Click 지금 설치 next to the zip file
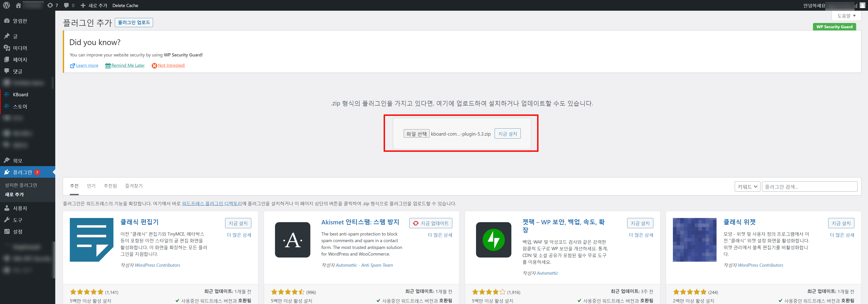Screen dimensions: 868x304 click(x=507, y=134)
